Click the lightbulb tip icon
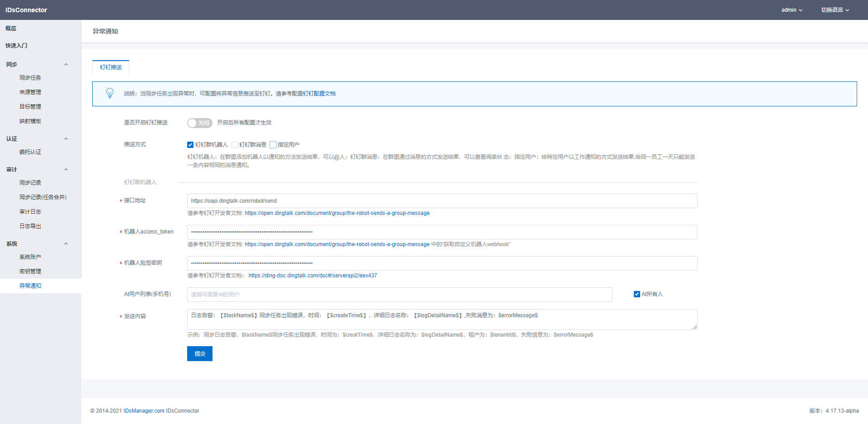 point(110,93)
